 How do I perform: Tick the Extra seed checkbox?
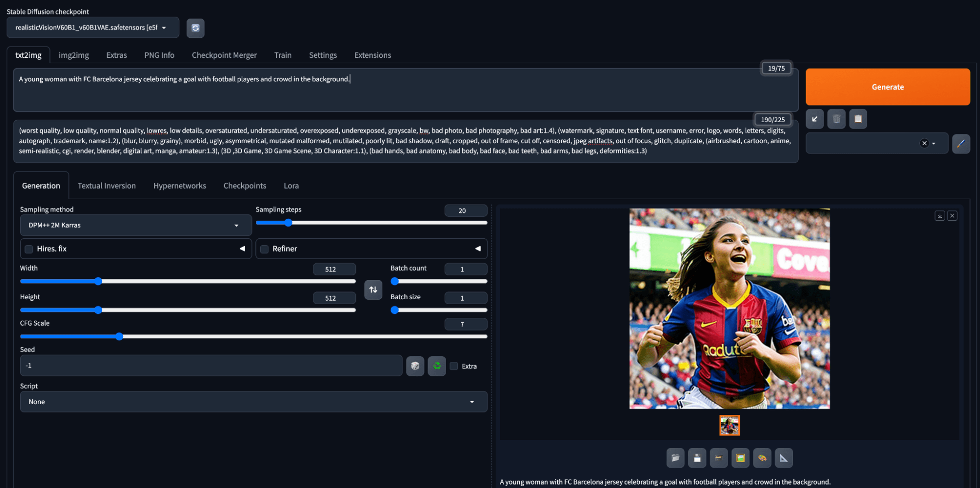coord(454,366)
